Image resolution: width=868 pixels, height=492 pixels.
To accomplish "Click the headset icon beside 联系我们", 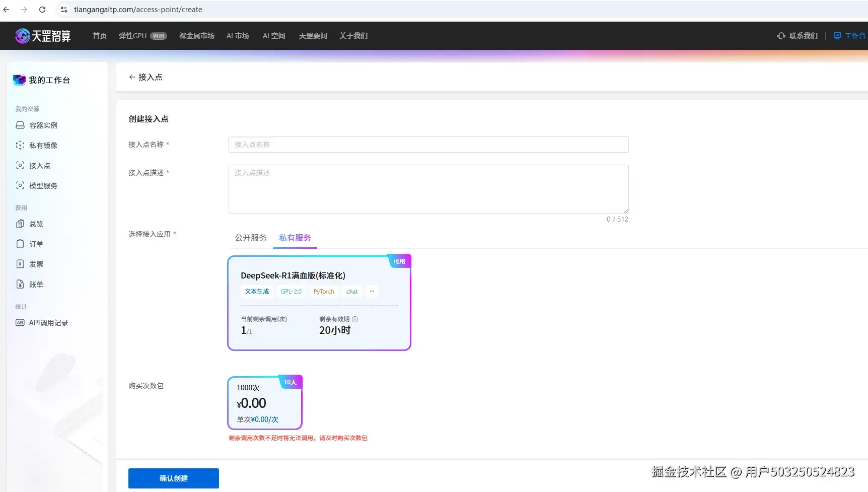I will [x=781, y=36].
